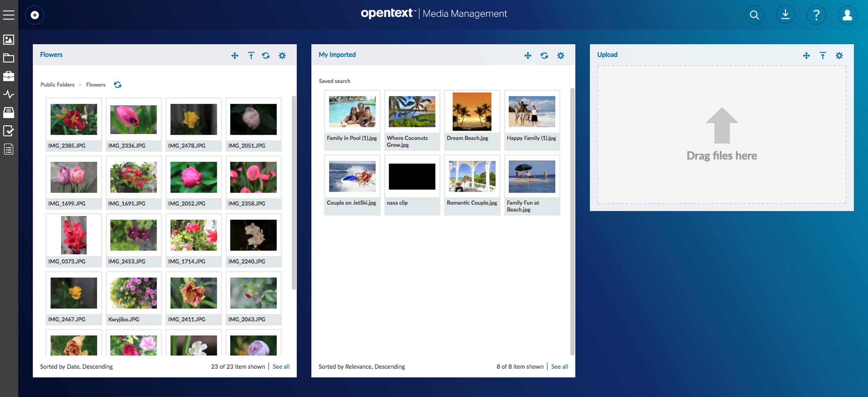Open IMG_2240.JPG orchid thumbnail
The height and width of the screenshot is (397, 868).
tap(253, 235)
